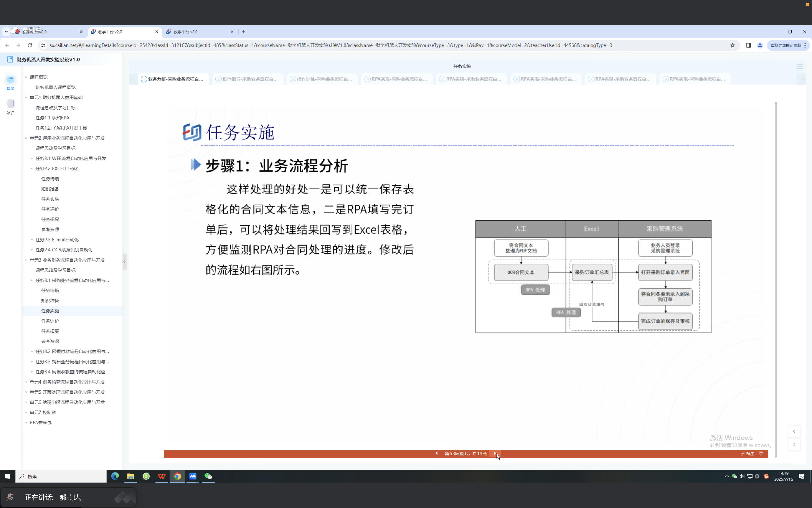The width and height of the screenshot is (812, 508).
Task: Expand 任务2.4 OCR票据识别自动化 node
Action: tap(32, 250)
